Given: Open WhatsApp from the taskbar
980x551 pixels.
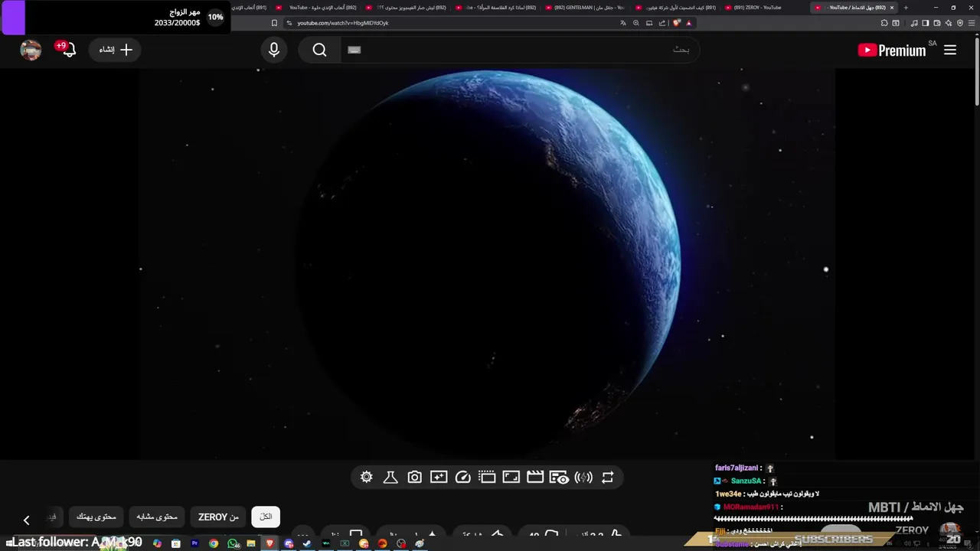Looking at the screenshot, I should pyautogui.click(x=233, y=543).
